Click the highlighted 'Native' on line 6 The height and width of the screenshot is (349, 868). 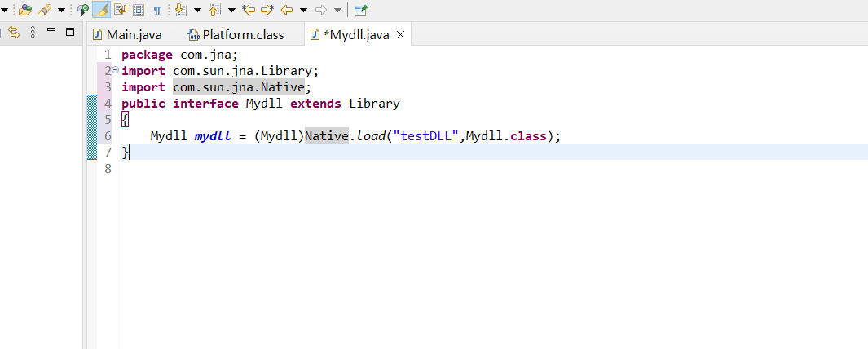point(327,135)
